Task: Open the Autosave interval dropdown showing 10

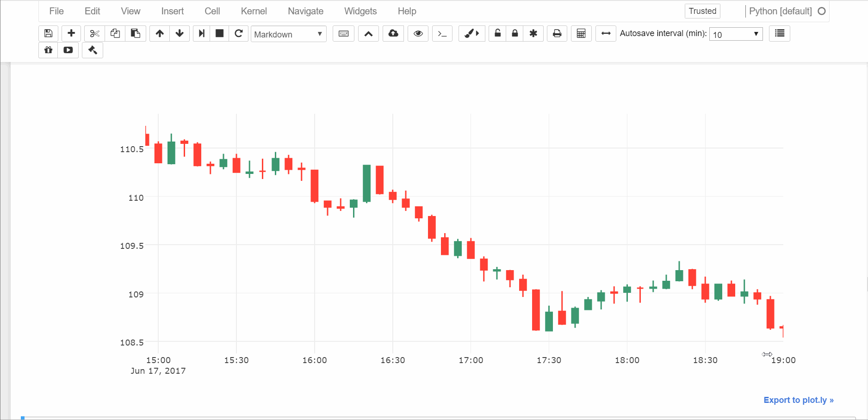Action: [736, 34]
